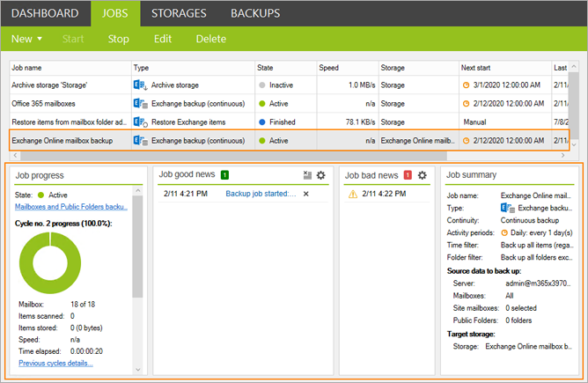Open the STORAGES tab
The image size is (588, 383).
click(x=179, y=13)
